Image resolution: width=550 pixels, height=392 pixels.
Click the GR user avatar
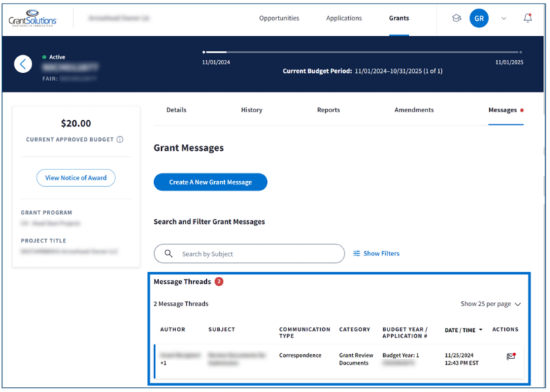coord(479,18)
